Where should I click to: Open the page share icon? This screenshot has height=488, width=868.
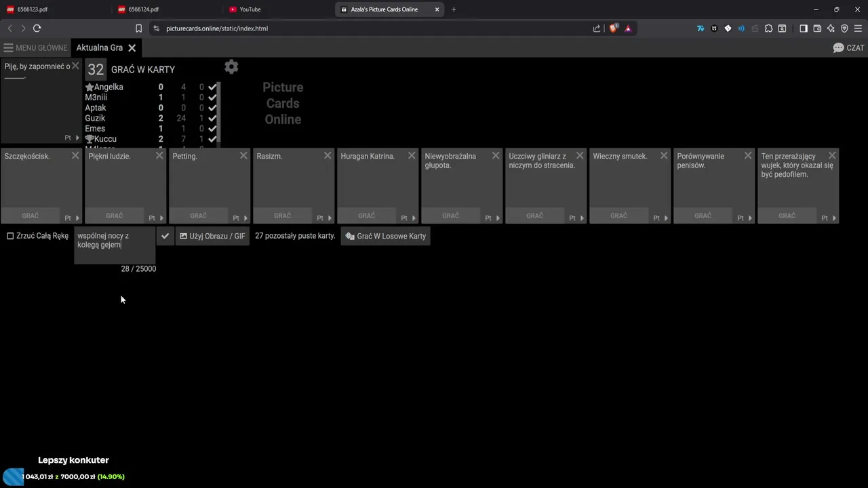point(597,28)
